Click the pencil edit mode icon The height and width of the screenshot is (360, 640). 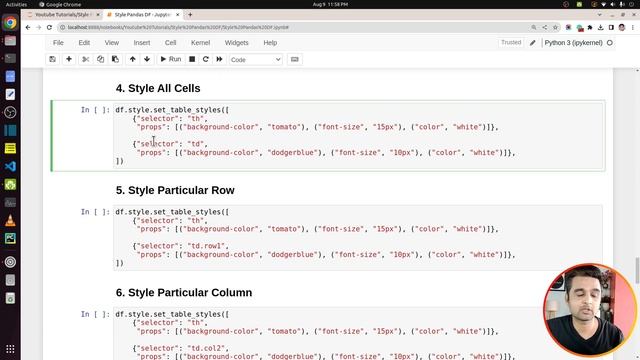click(533, 42)
